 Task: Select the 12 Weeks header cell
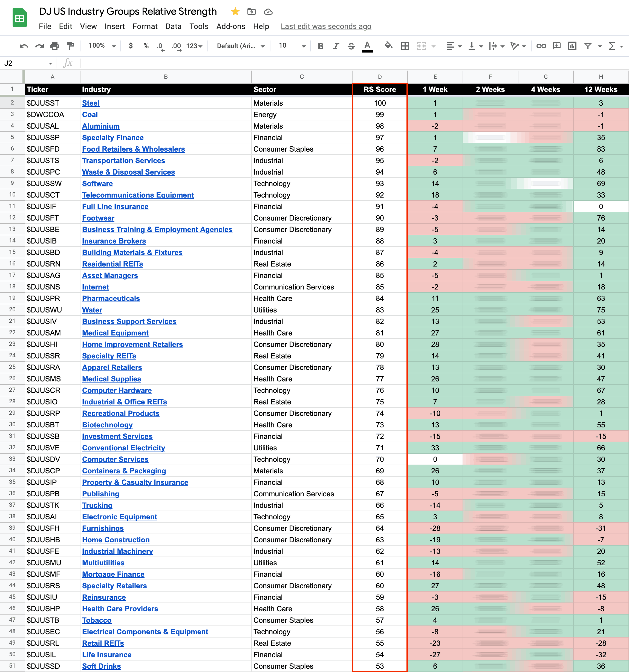(601, 89)
